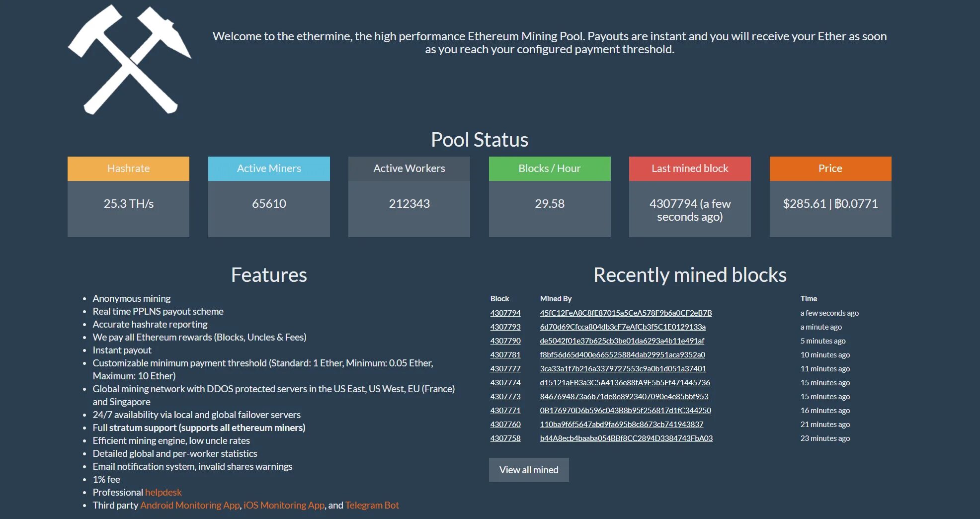Click the '1% fee' feature item
Image resolution: width=980 pixels, height=519 pixels.
[x=106, y=479]
